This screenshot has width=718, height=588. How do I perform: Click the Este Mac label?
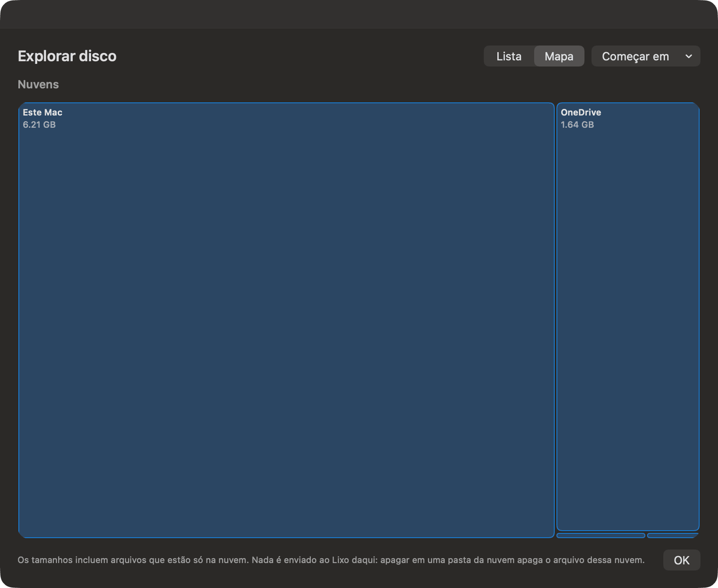[42, 112]
